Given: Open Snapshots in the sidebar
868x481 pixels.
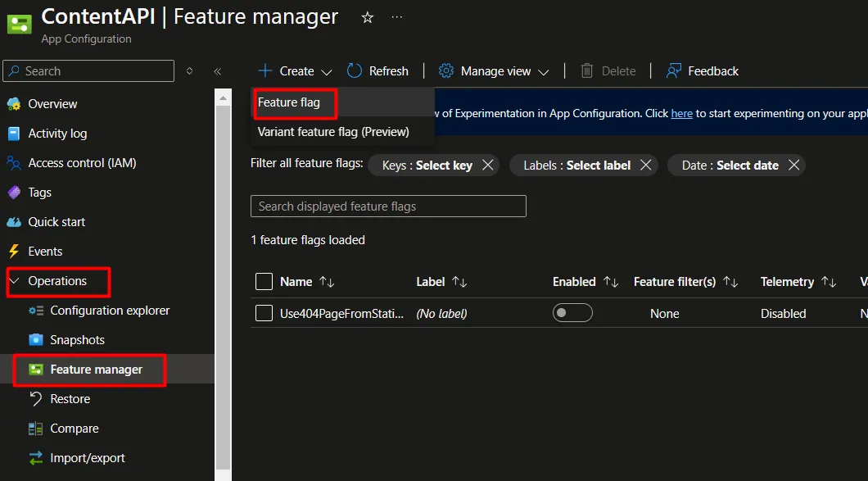Looking at the screenshot, I should tap(77, 340).
